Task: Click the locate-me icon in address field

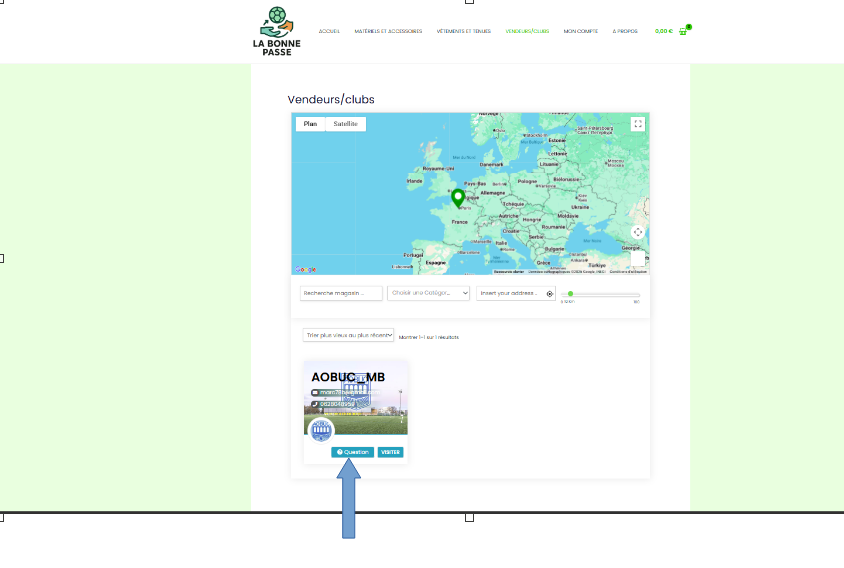Action: pyautogui.click(x=549, y=294)
